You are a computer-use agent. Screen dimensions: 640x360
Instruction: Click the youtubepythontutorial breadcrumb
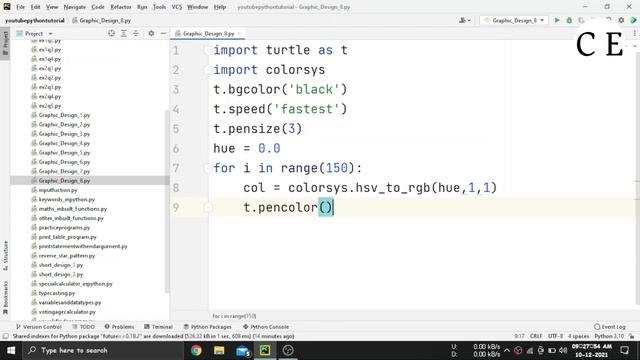[35, 20]
